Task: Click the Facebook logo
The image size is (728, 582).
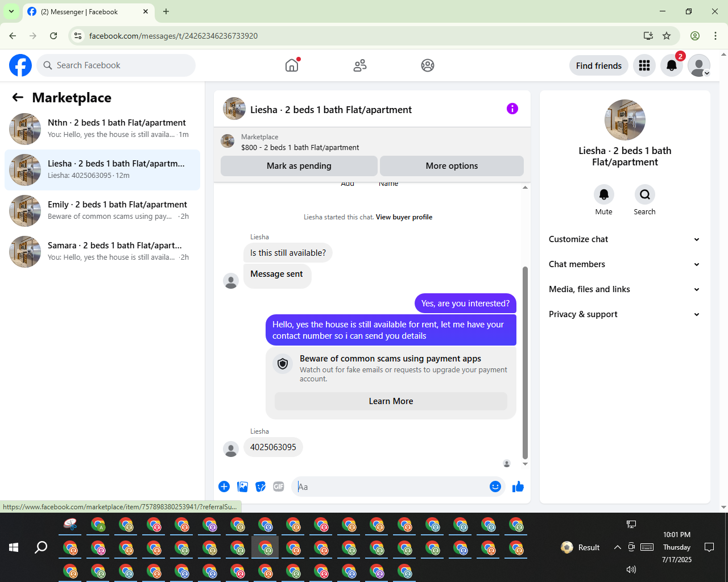Action: pyautogui.click(x=20, y=65)
